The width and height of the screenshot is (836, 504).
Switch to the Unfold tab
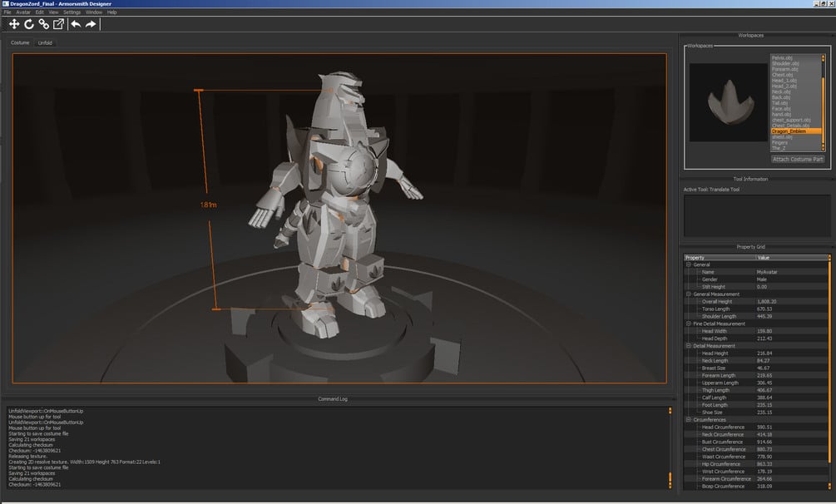click(45, 42)
